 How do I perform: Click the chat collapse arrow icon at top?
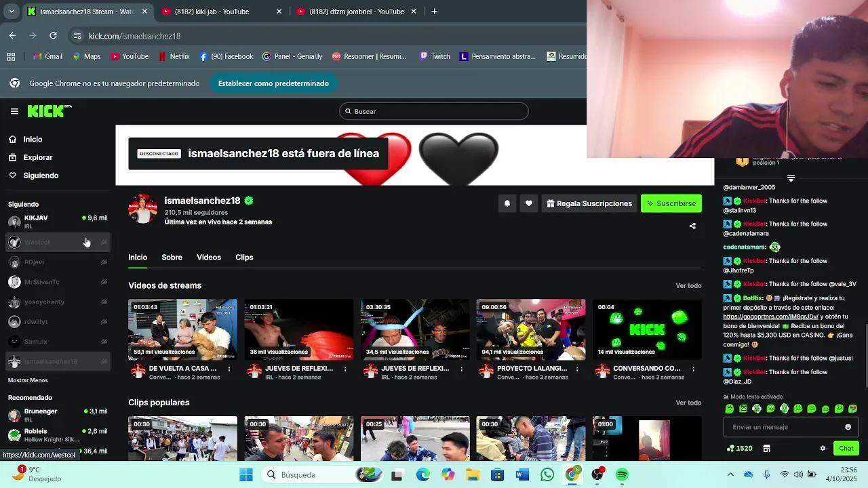pyautogui.click(x=791, y=178)
